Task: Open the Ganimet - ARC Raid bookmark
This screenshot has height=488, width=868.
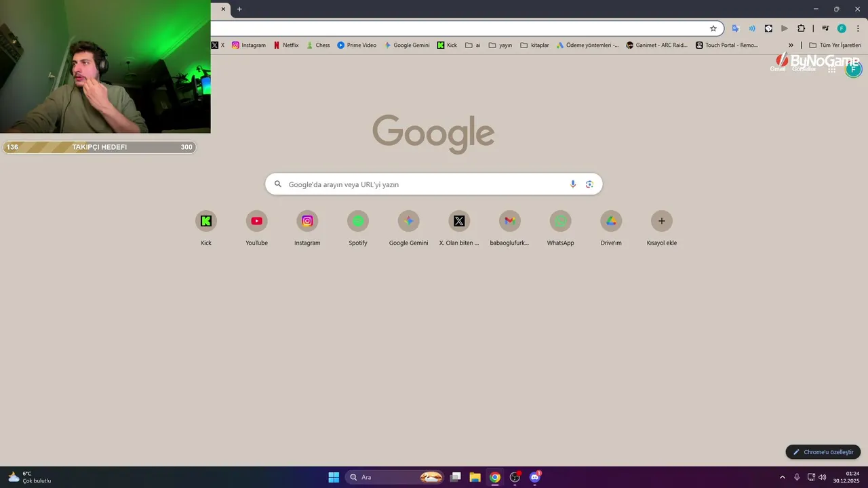Action: [x=656, y=45]
